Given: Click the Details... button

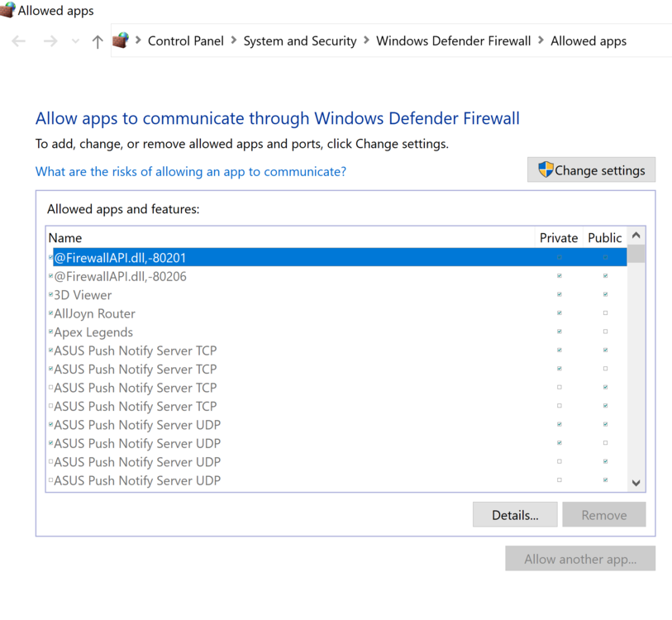Looking at the screenshot, I should click(x=515, y=515).
